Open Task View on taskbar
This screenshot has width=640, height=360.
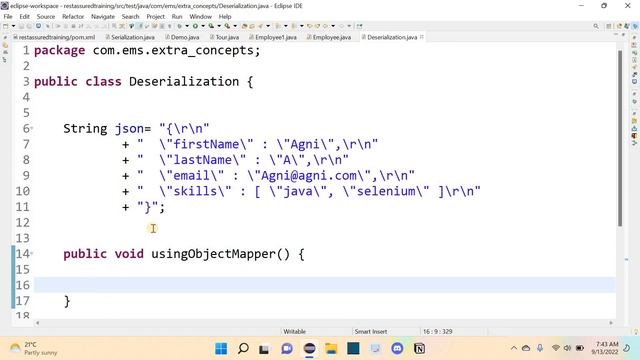click(264, 349)
